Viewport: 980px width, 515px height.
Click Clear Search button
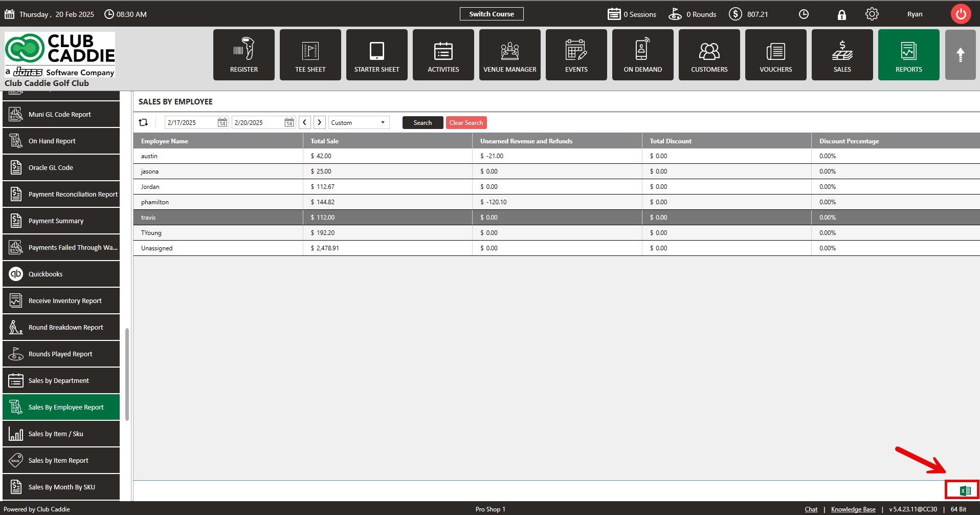(x=466, y=122)
